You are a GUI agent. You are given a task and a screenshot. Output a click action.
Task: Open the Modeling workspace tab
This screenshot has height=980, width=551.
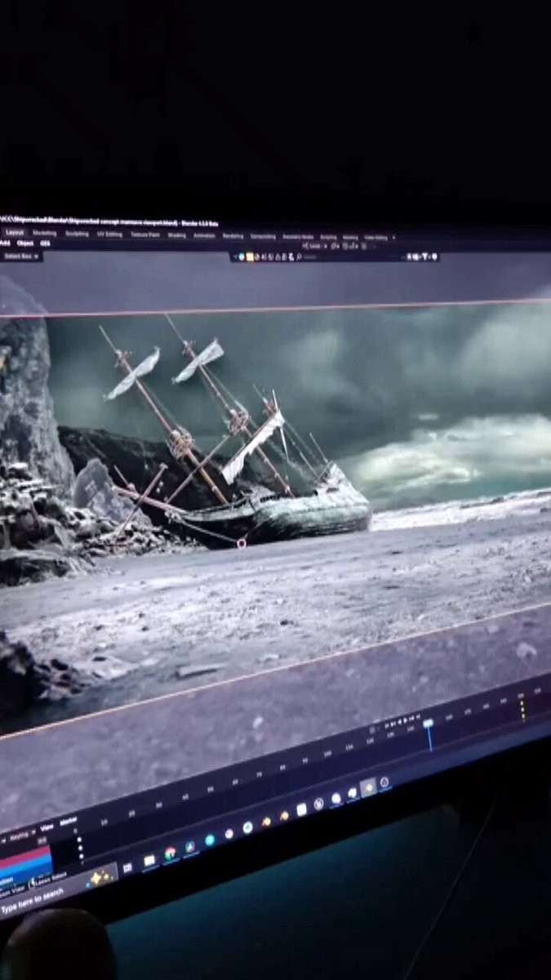click(44, 234)
